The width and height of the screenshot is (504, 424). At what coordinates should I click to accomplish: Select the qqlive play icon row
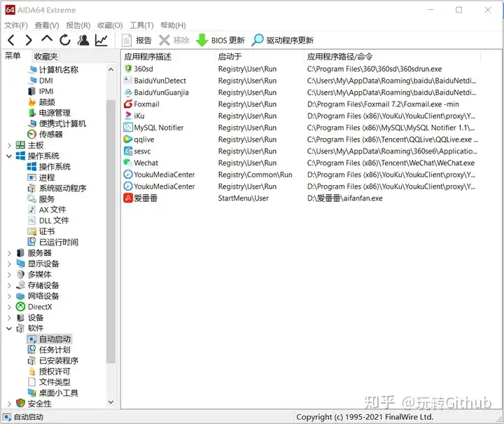[300, 139]
